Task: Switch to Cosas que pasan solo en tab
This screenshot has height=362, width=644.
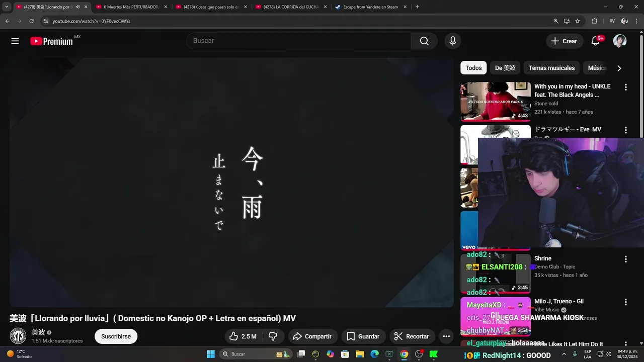Action: 211,7
